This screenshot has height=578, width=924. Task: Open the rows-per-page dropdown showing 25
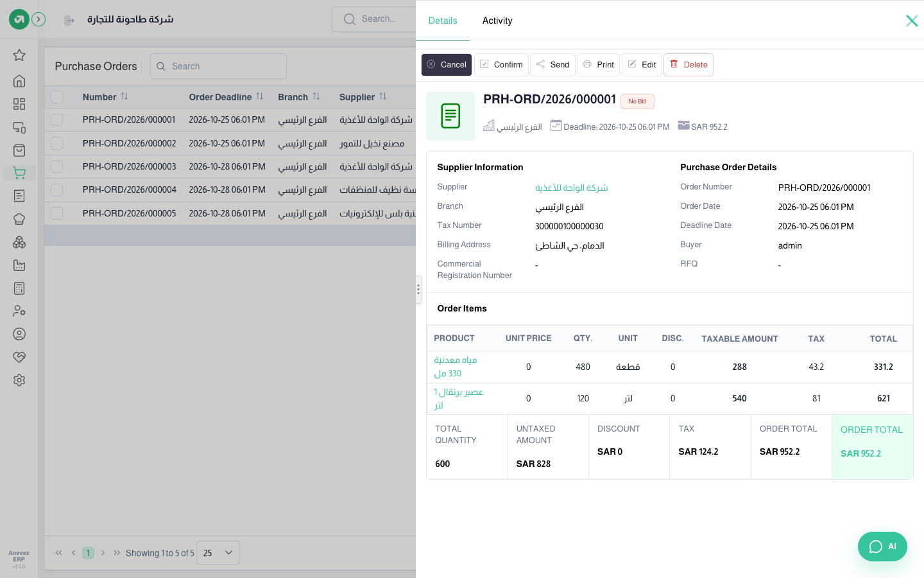(218, 553)
